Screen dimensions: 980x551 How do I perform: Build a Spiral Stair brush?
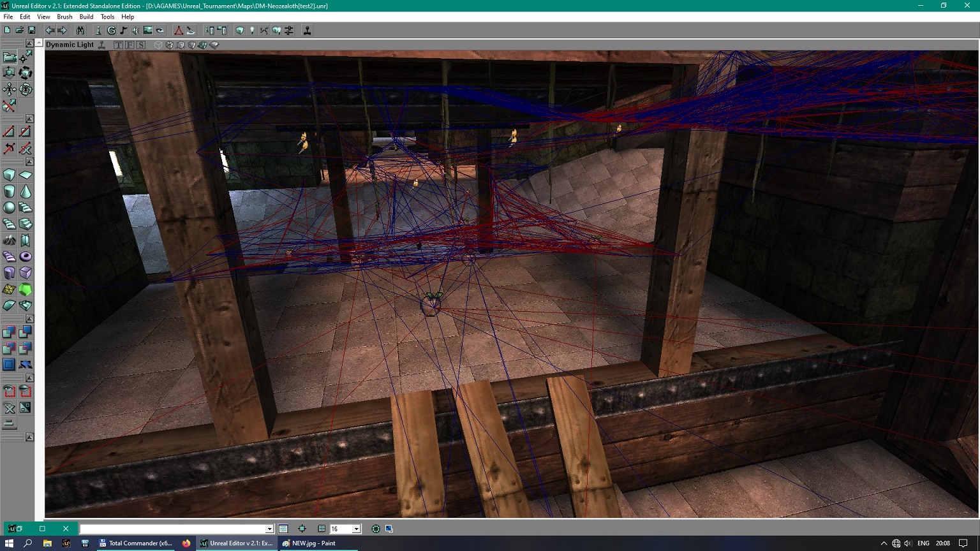(x=9, y=224)
